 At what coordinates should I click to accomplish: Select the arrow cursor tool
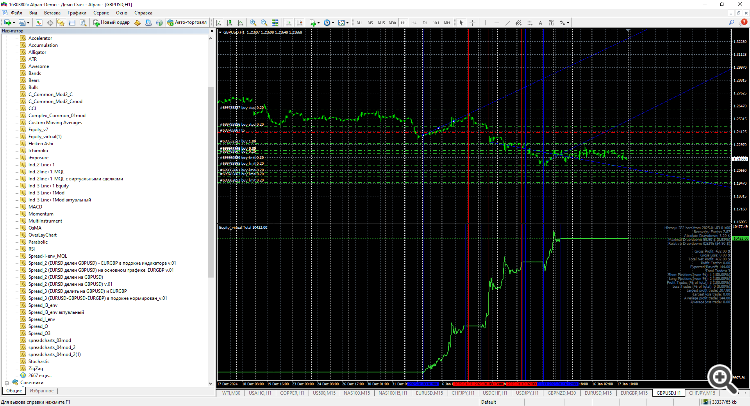[x=462, y=22]
